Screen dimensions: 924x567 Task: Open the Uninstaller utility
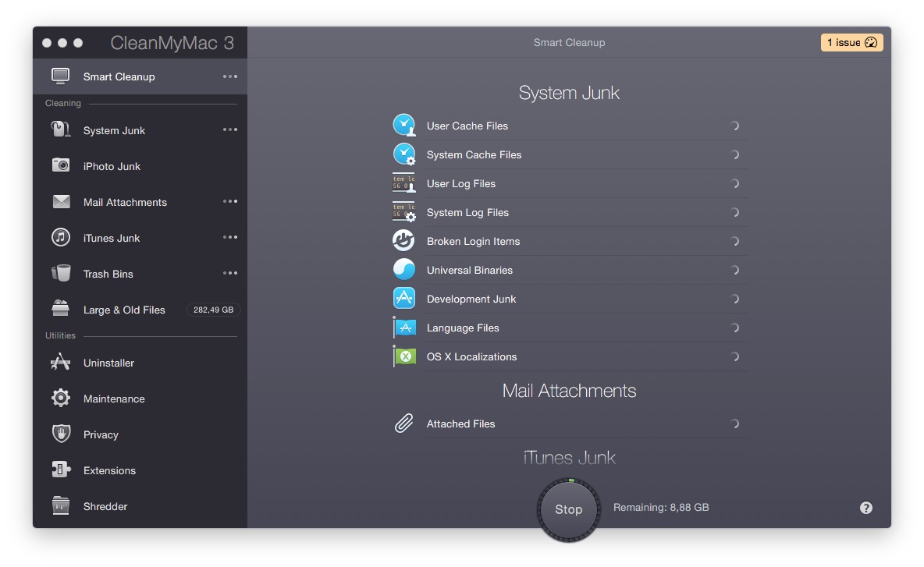tap(140, 363)
